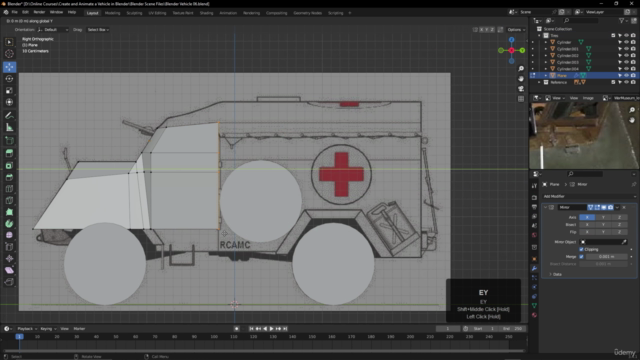The width and height of the screenshot is (640, 360).
Task: Jump to the timeline start frame
Action: (x=251, y=329)
